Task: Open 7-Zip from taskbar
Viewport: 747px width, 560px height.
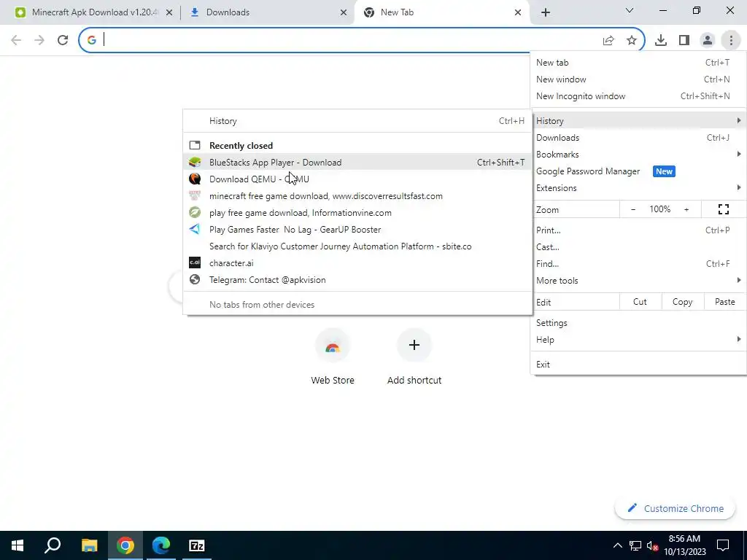Action: (197, 545)
